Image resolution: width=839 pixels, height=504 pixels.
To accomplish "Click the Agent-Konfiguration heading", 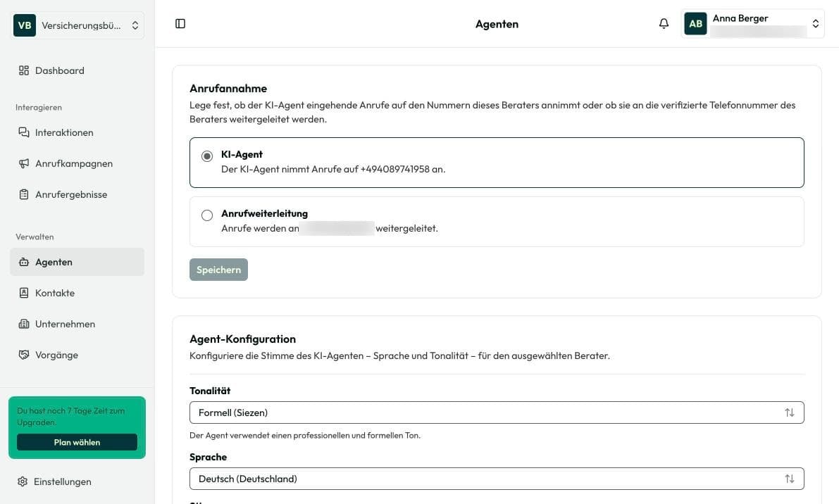I will 242,339.
